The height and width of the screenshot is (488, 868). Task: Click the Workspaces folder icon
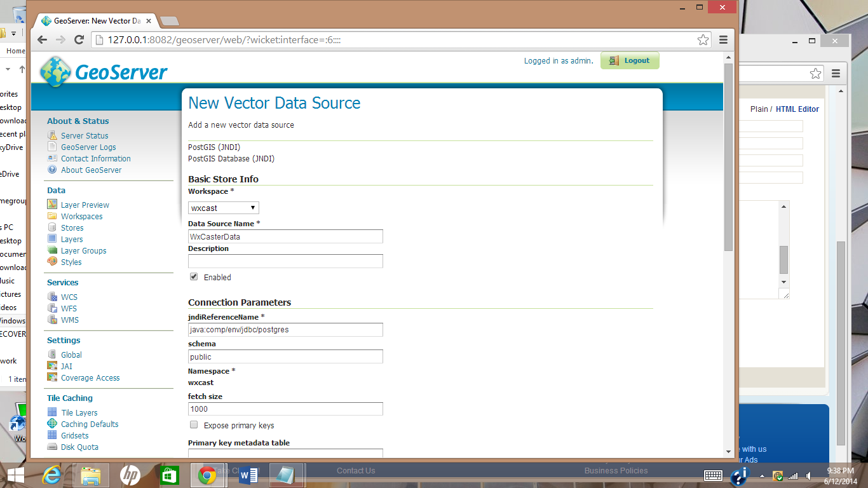pyautogui.click(x=52, y=216)
